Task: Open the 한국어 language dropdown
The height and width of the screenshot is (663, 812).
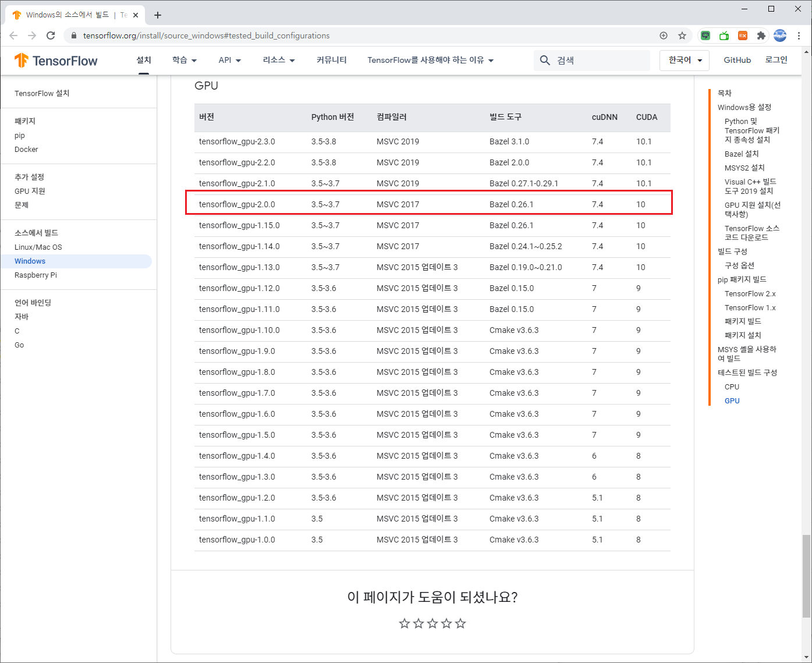Action: (x=685, y=60)
